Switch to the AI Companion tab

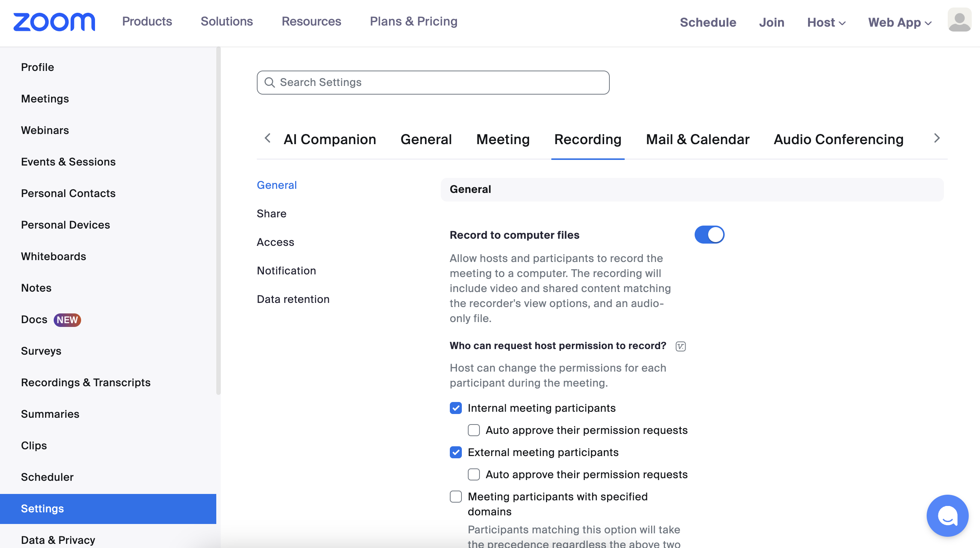(x=330, y=139)
